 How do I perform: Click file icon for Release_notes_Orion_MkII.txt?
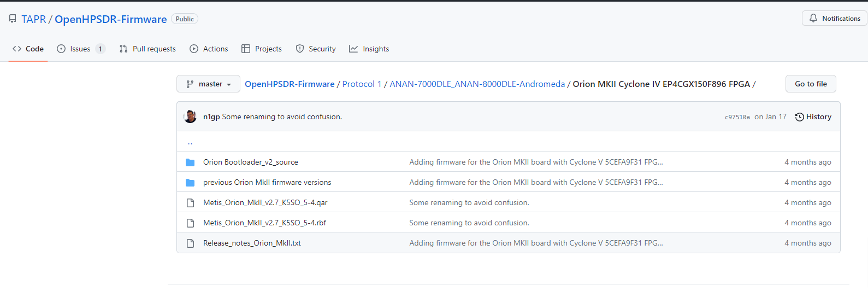[190, 243]
